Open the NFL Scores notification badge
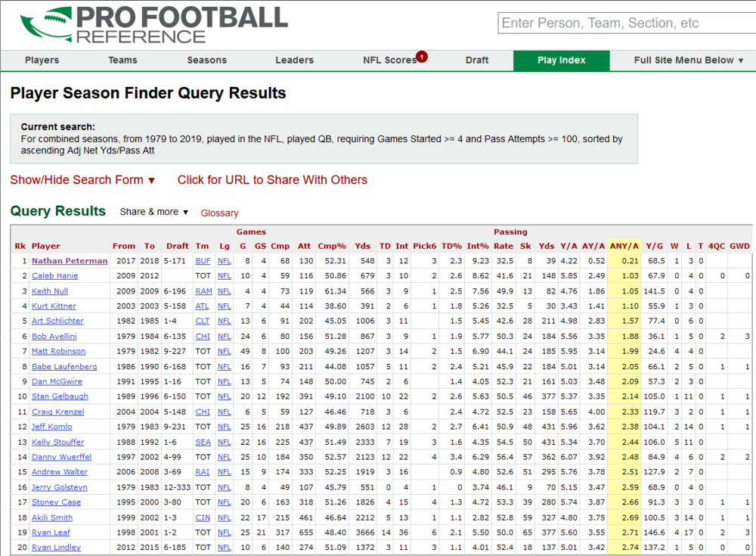 [x=422, y=57]
